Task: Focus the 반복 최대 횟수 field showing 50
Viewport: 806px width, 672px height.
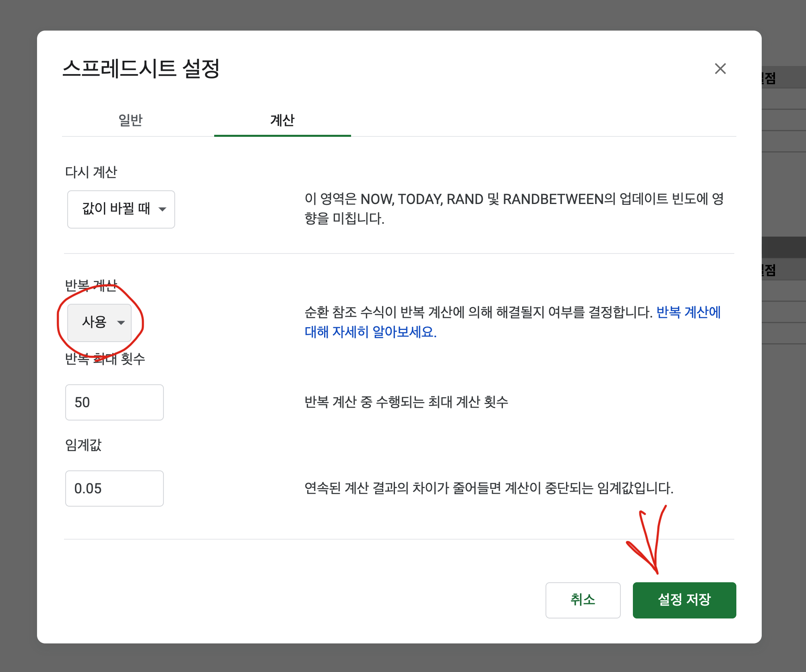Action: click(x=114, y=402)
